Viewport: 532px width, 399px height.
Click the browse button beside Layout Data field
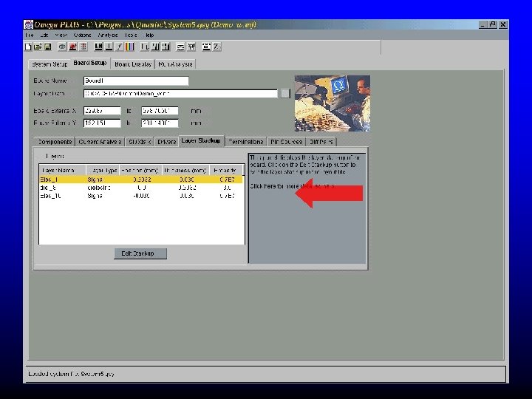coord(285,93)
